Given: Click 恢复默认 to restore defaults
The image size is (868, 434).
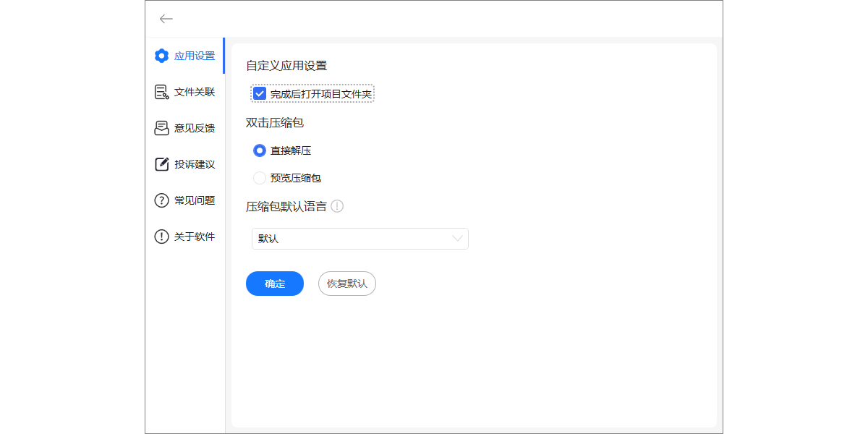Looking at the screenshot, I should tap(346, 284).
